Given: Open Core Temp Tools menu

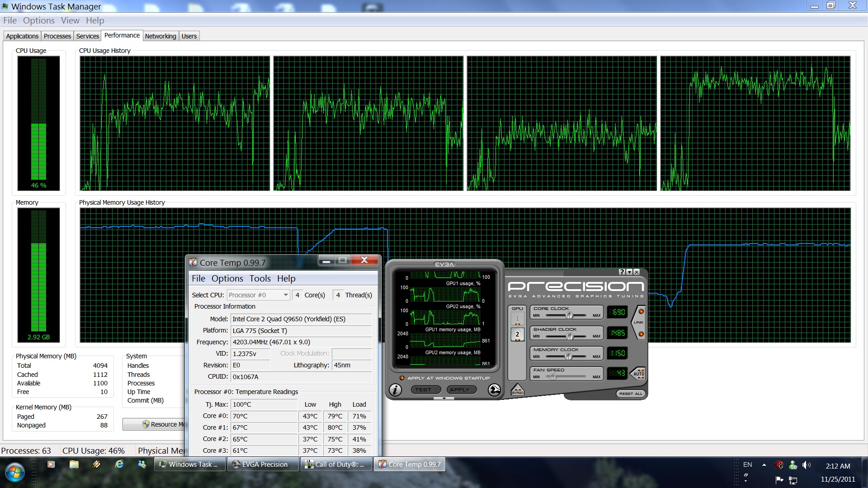Looking at the screenshot, I should [x=260, y=278].
